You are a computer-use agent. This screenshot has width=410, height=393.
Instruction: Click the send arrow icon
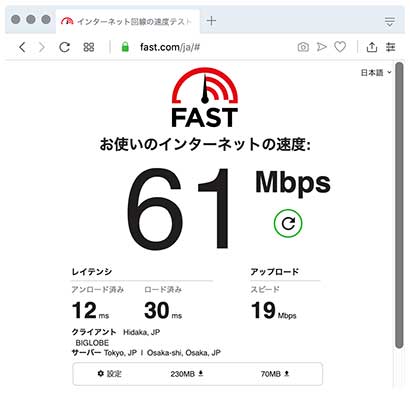pyautogui.click(x=321, y=47)
